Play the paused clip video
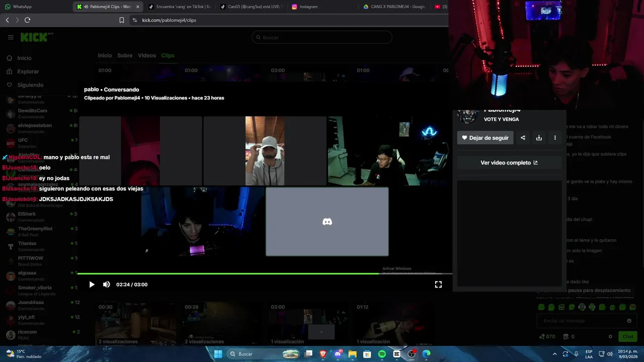 click(92, 285)
